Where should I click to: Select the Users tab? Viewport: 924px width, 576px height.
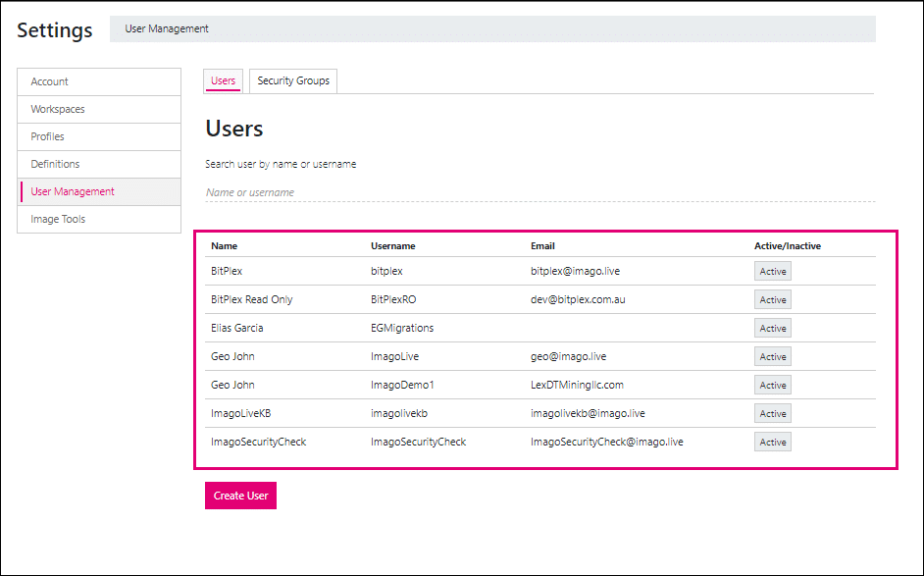pos(223,80)
